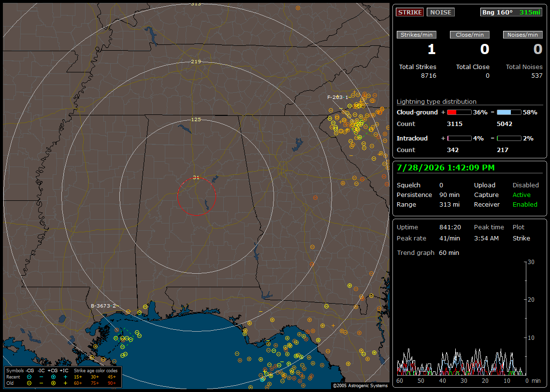This screenshot has width=550, height=392.
Task: Click the Uptime value 841:20
Action: [450, 227]
